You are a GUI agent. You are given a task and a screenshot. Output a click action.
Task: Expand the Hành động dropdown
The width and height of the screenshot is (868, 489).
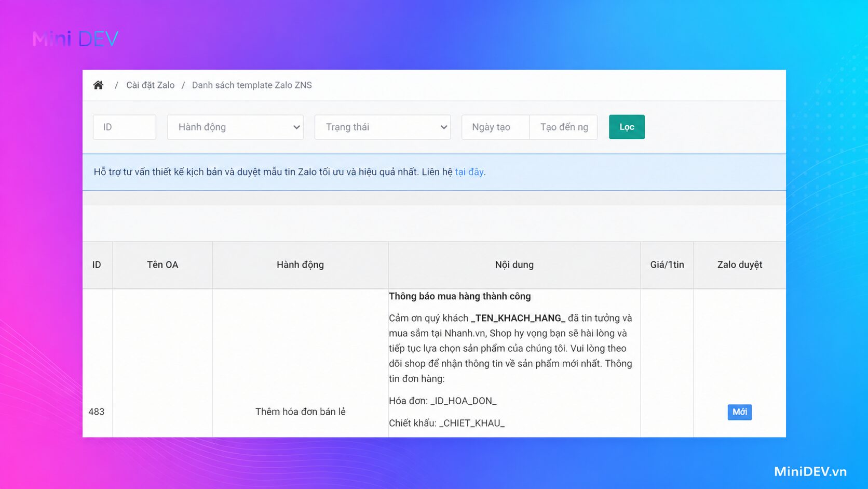point(236,127)
